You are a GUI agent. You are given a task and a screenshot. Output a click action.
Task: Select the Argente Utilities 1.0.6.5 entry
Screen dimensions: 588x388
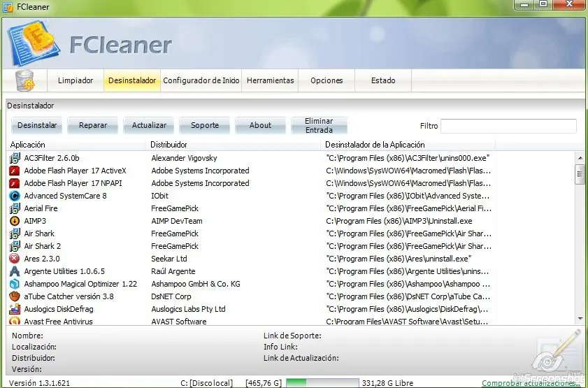point(64,271)
